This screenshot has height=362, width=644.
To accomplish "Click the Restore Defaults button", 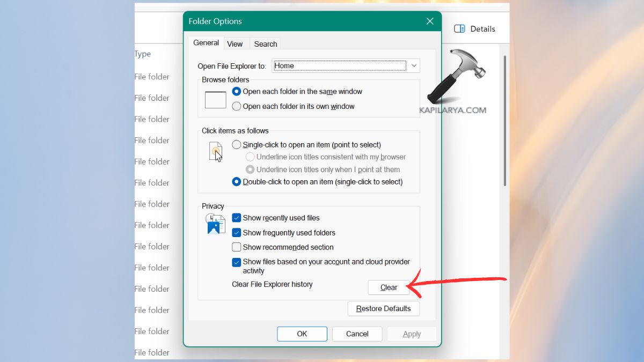I will pos(383,308).
